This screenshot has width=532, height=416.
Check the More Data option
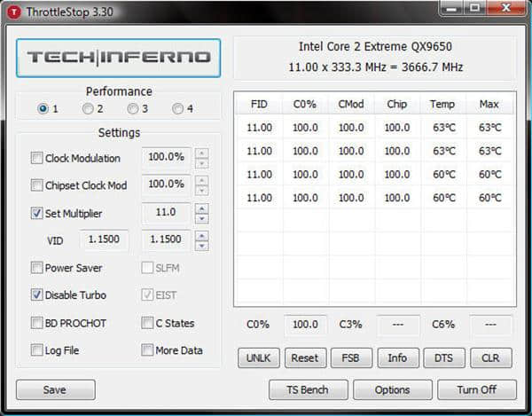146,350
